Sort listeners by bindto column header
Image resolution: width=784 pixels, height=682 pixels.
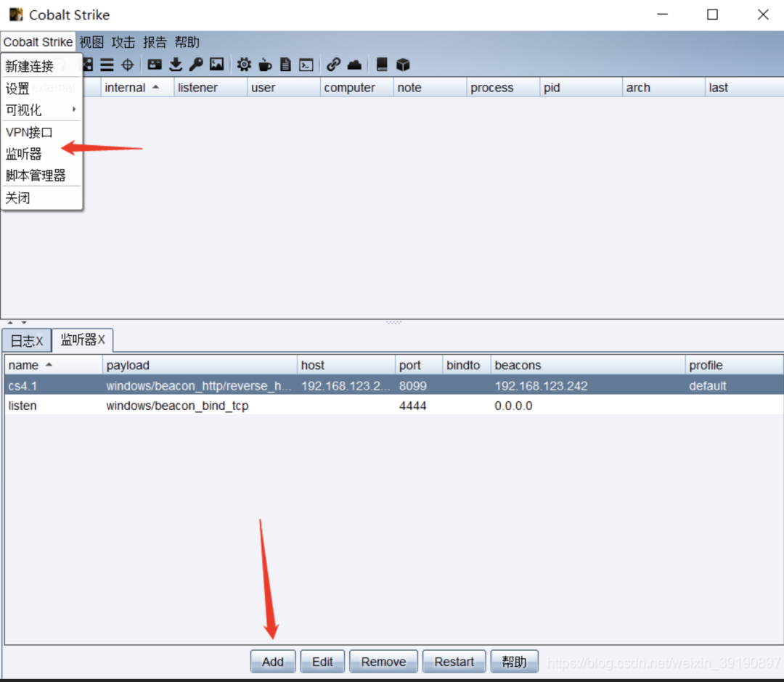pos(467,365)
